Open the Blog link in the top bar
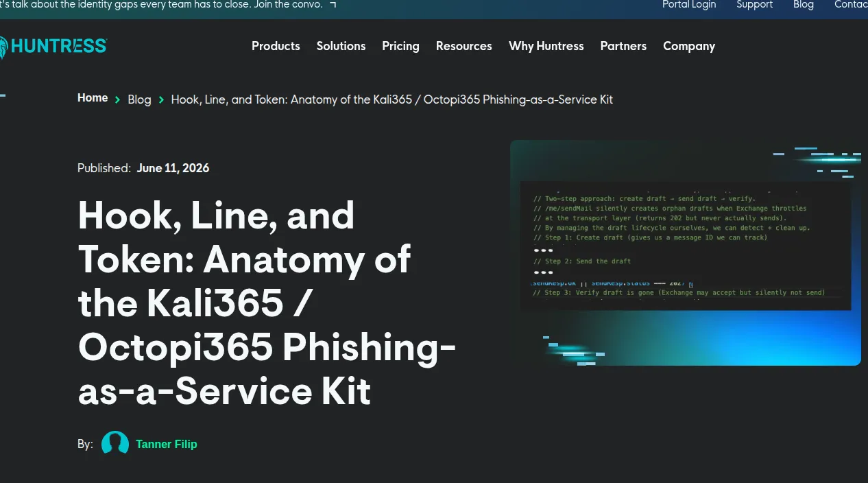This screenshot has width=868, height=483. [804, 5]
